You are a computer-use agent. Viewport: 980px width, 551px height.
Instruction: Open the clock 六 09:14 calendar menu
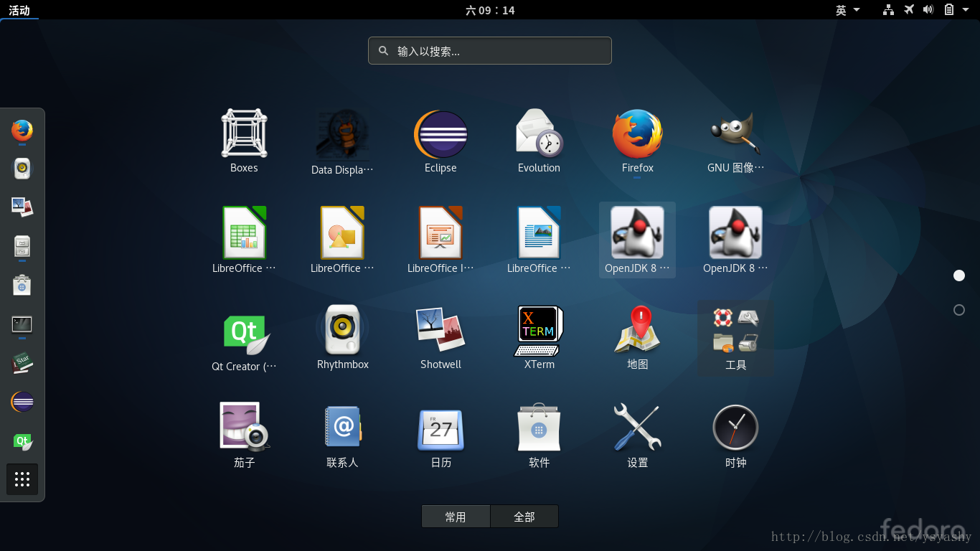(x=490, y=10)
